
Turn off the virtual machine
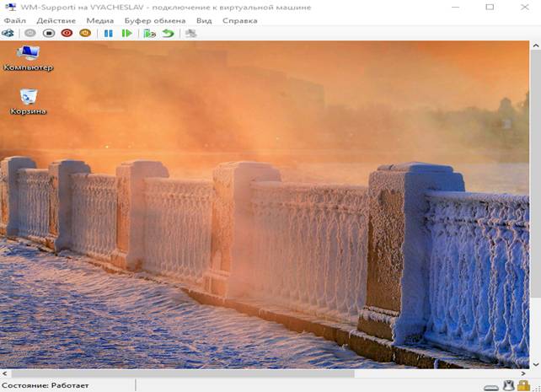[49, 33]
